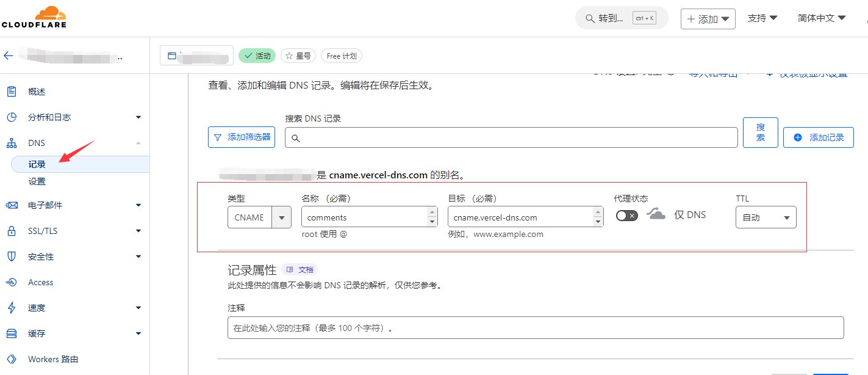The height and width of the screenshot is (375, 868).
Task: Click the 安全性 shield icon
Action: tap(11, 257)
